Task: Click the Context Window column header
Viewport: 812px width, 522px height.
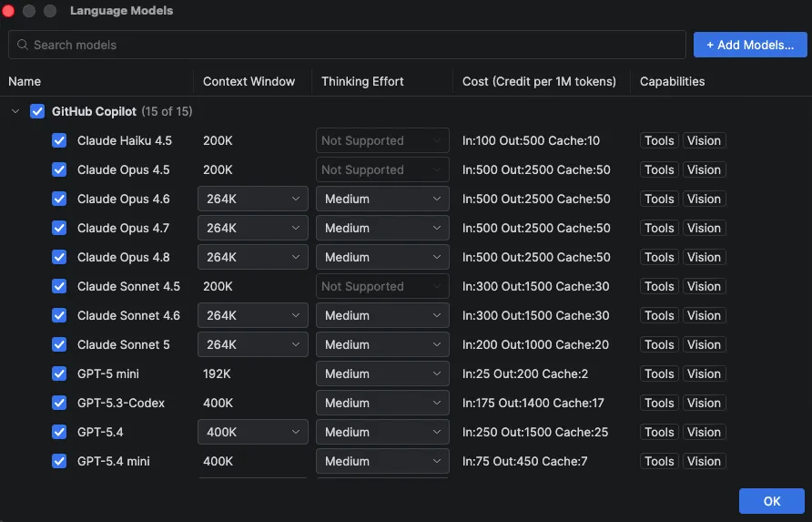Action: 249,81
